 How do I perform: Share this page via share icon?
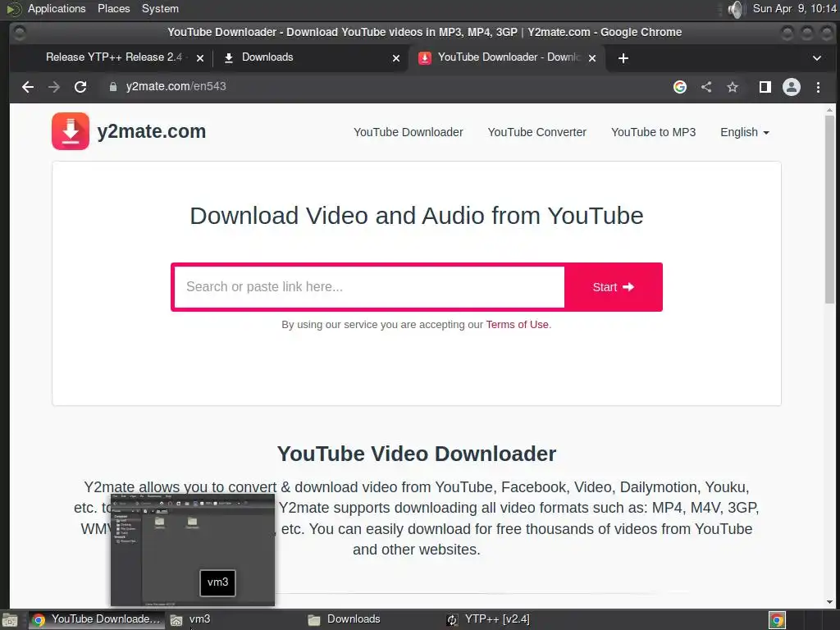[706, 87]
